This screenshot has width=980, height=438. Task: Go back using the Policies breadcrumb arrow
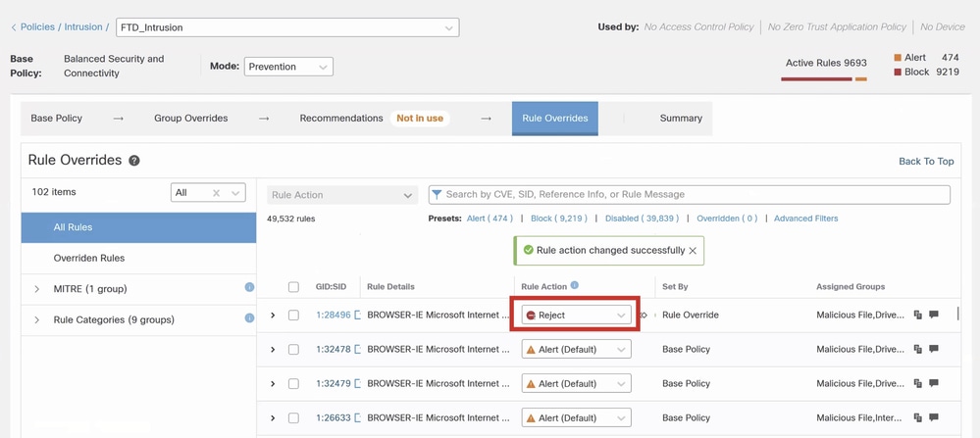pos(14,27)
